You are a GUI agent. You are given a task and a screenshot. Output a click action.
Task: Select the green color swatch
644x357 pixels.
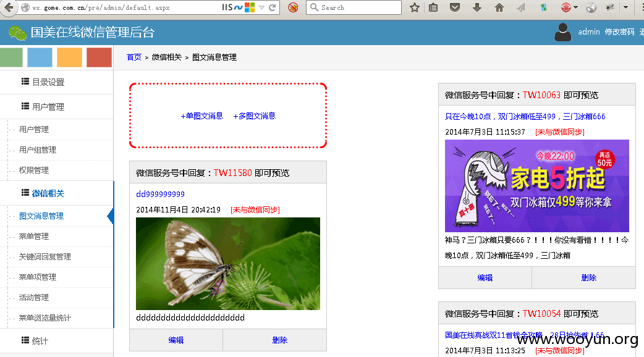coord(11,57)
